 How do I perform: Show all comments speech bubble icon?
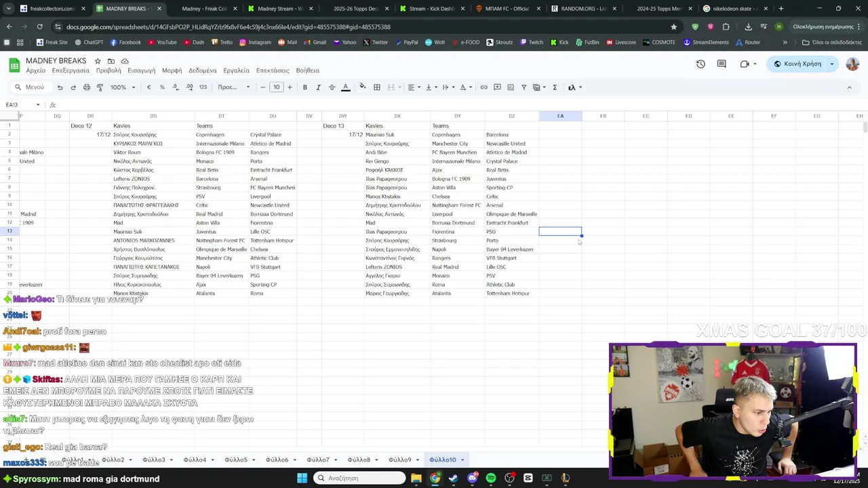click(x=722, y=64)
